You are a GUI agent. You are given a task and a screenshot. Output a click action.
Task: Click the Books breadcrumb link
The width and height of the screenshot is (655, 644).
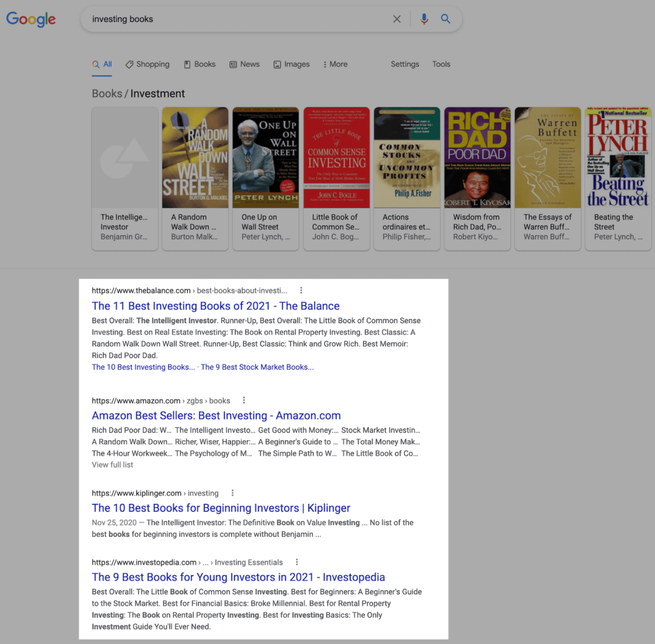point(107,93)
